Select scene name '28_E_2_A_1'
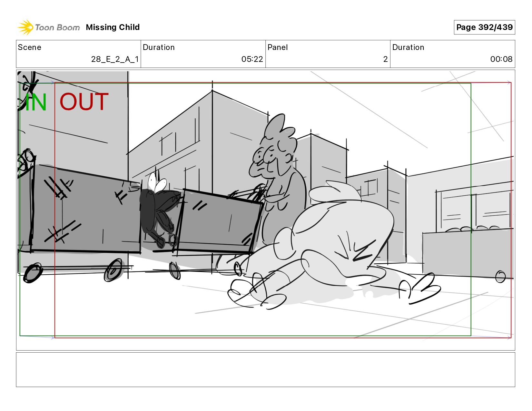Screen dimensions: 532x411 (115, 59)
